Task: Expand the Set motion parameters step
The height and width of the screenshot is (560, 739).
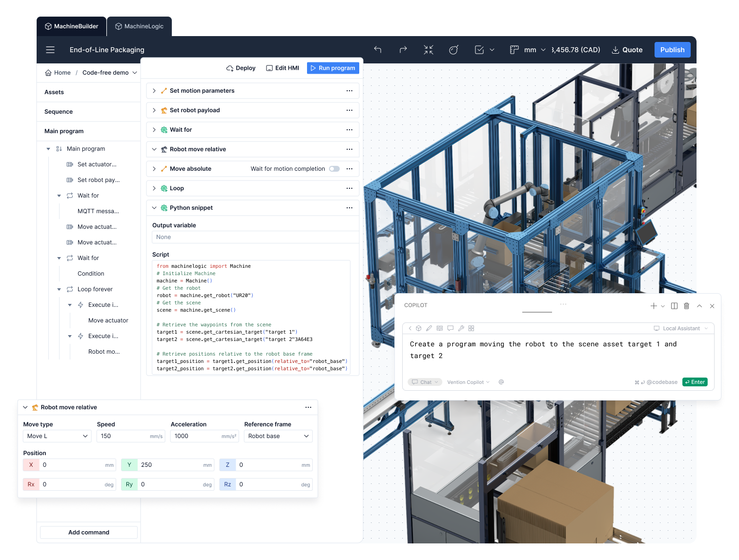Action: (x=154, y=91)
